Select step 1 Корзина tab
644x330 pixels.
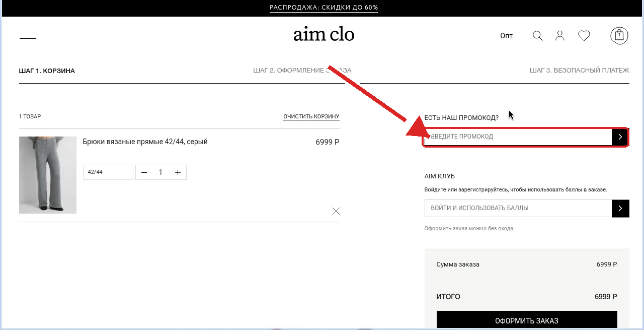[x=47, y=71]
